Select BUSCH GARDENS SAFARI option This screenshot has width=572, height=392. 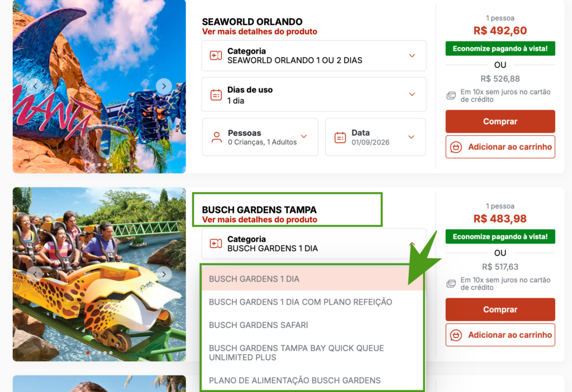coord(313,325)
